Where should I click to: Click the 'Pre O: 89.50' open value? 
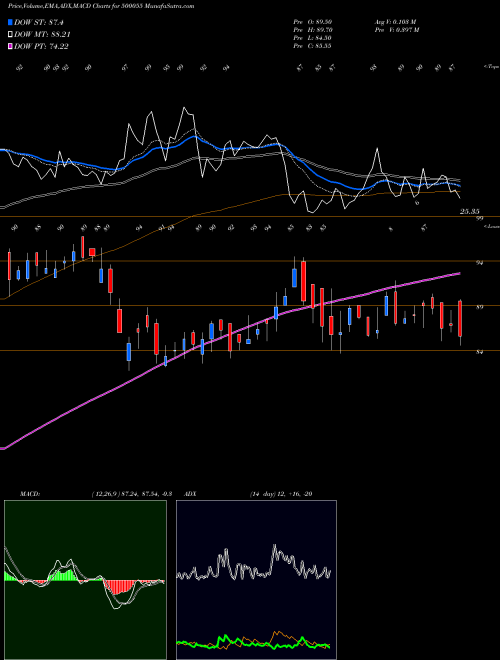(313, 22)
